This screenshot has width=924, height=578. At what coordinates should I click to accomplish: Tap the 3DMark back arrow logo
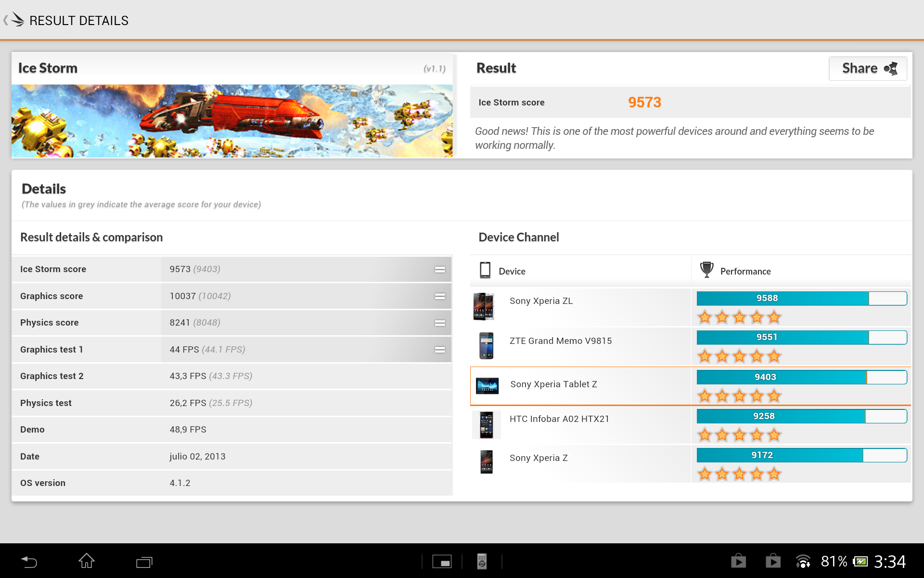click(14, 20)
